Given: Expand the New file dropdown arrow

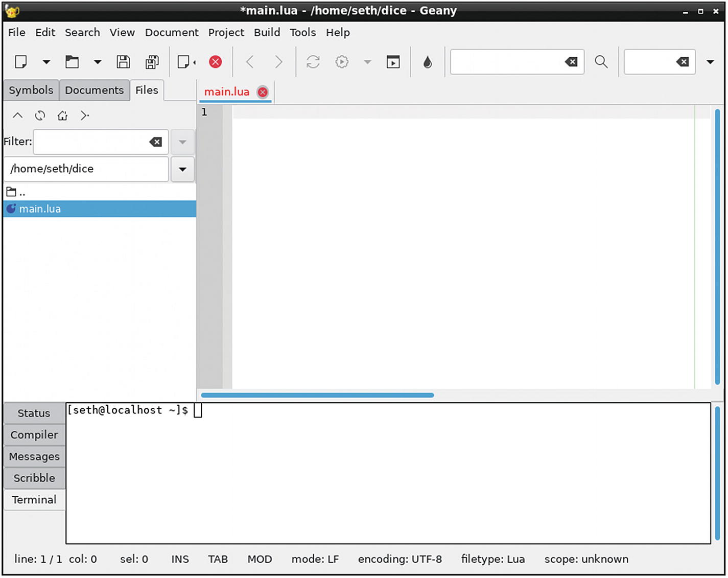Looking at the screenshot, I should (x=46, y=62).
